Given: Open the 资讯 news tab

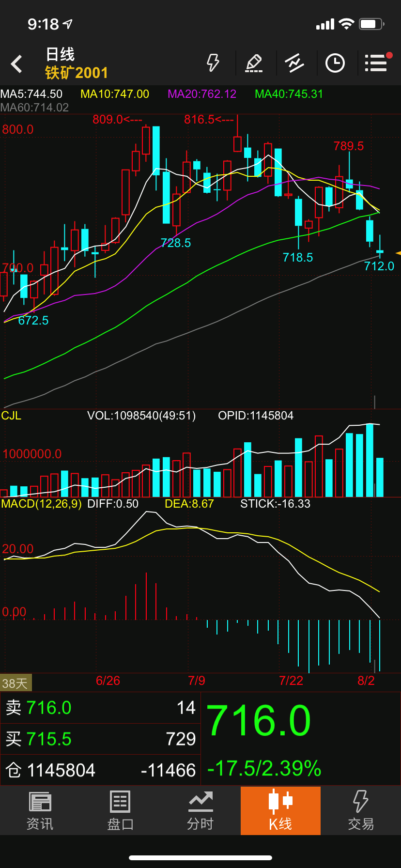Looking at the screenshot, I should [x=40, y=811].
